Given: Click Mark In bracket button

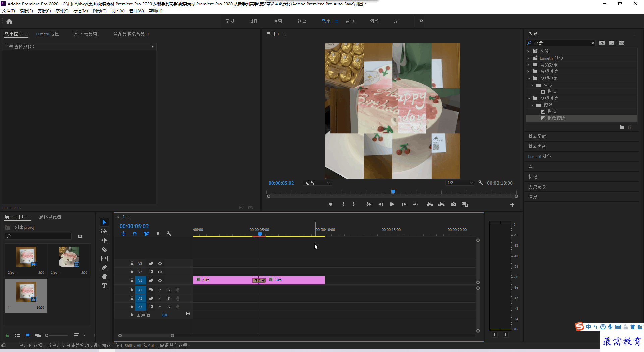Looking at the screenshot, I should point(343,204).
